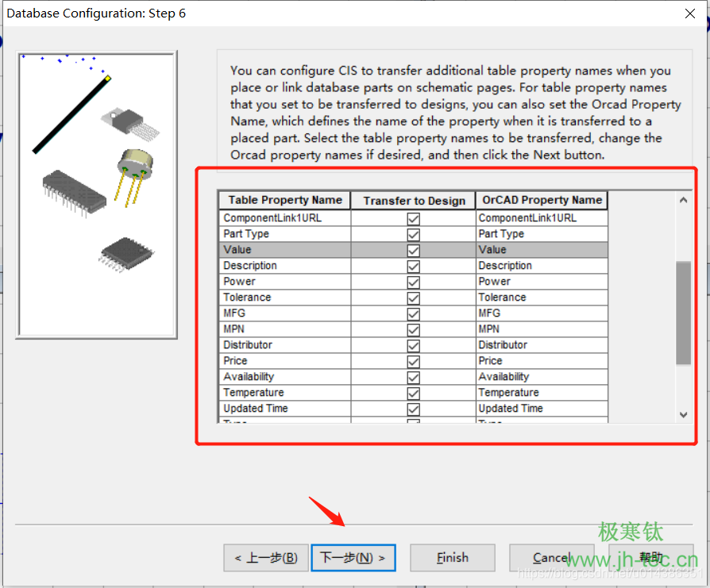This screenshot has width=710, height=588.
Task: Toggle the Price transfer checkbox
Action: click(x=413, y=361)
